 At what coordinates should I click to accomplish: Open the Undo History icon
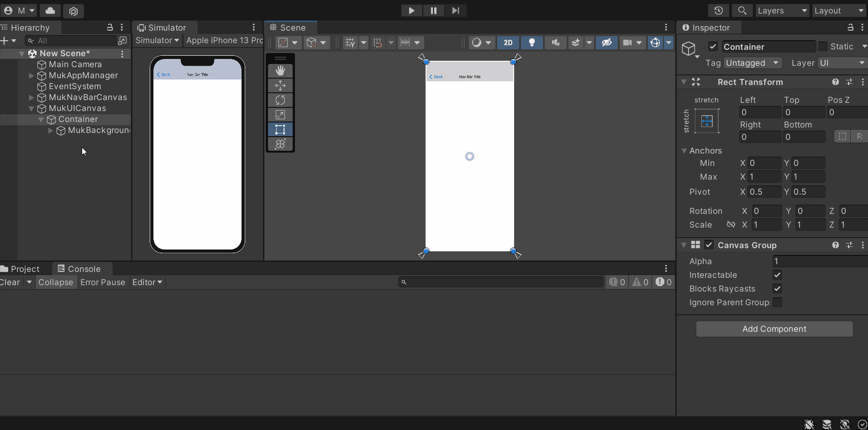(719, 11)
